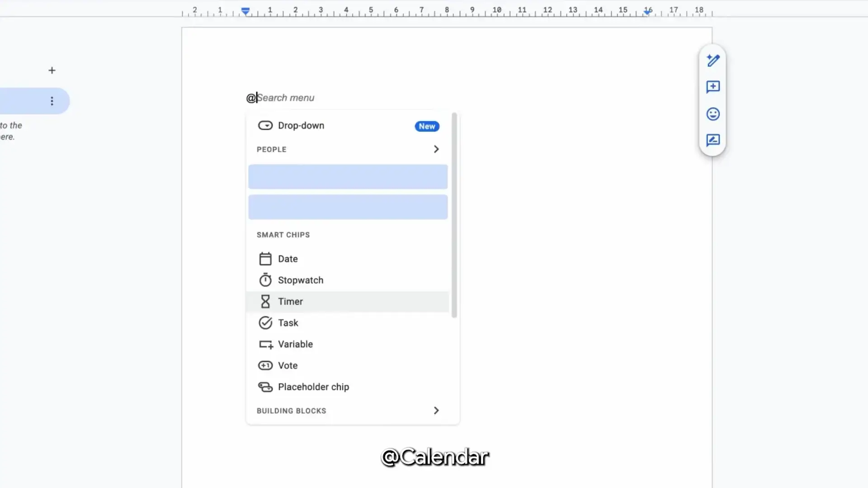Screen dimensions: 868x488
Task: Click the Suggest edits icon
Action: pos(713,141)
